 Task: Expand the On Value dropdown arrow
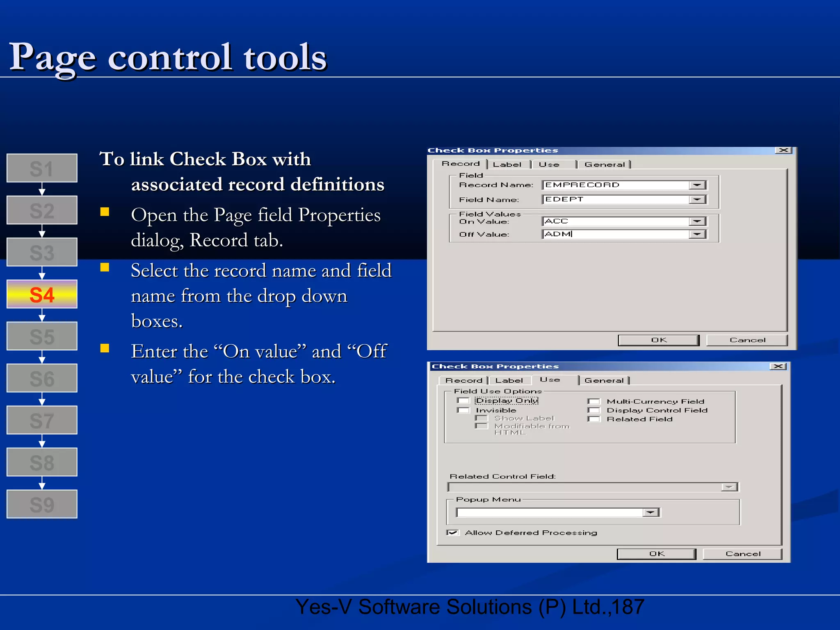[x=697, y=221]
